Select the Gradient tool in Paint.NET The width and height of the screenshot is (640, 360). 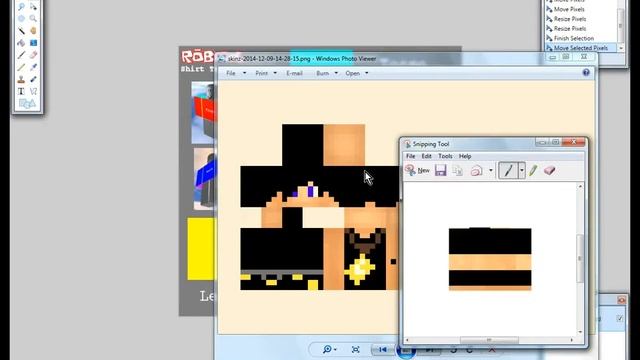click(x=33, y=43)
